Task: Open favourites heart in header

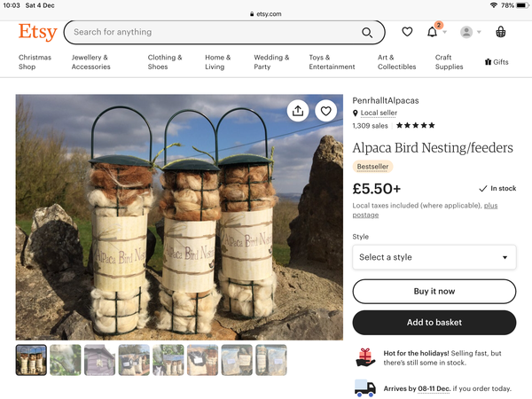Action: (x=407, y=32)
